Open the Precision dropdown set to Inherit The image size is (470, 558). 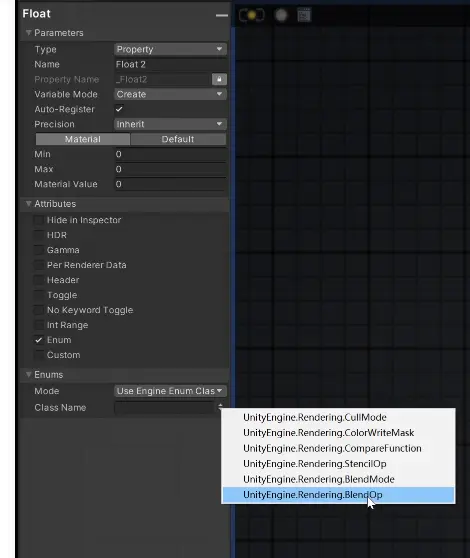click(170, 124)
